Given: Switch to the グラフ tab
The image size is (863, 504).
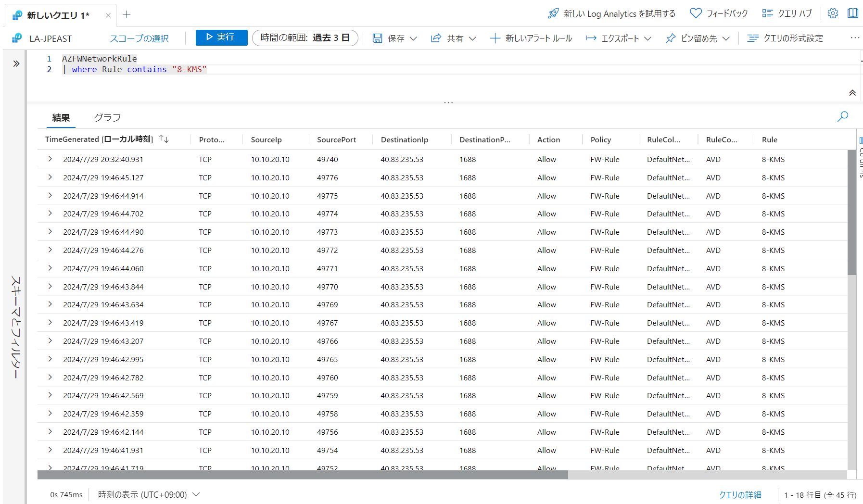Looking at the screenshot, I should coord(107,118).
